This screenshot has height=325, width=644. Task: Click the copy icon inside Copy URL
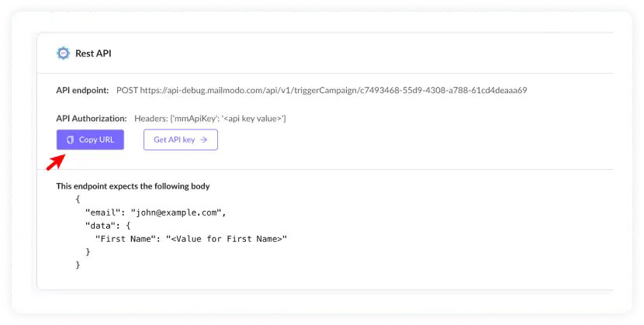tap(71, 140)
